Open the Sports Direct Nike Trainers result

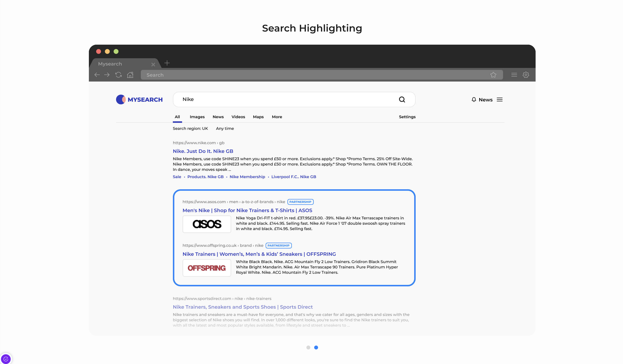point(243,307)
